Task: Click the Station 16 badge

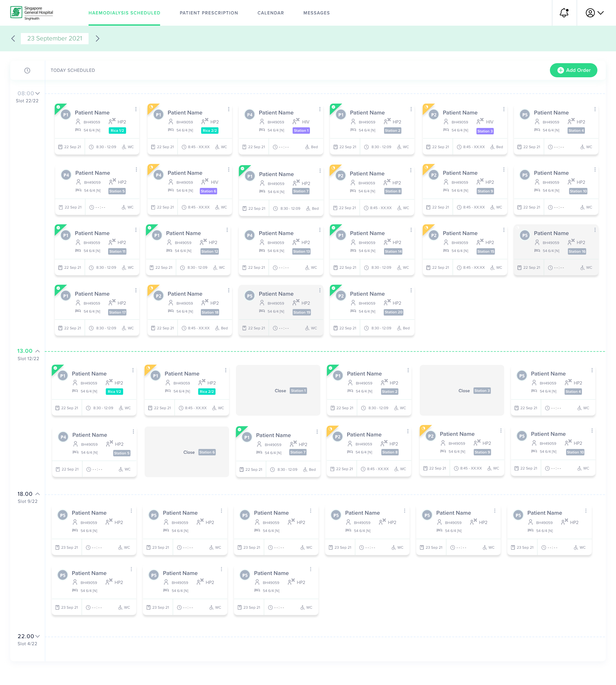Action: coord(577,252)
